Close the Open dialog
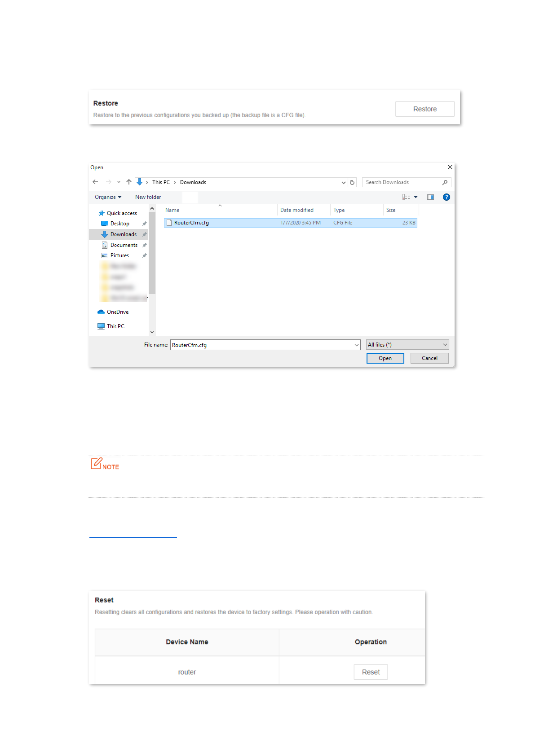 point(450,167)
